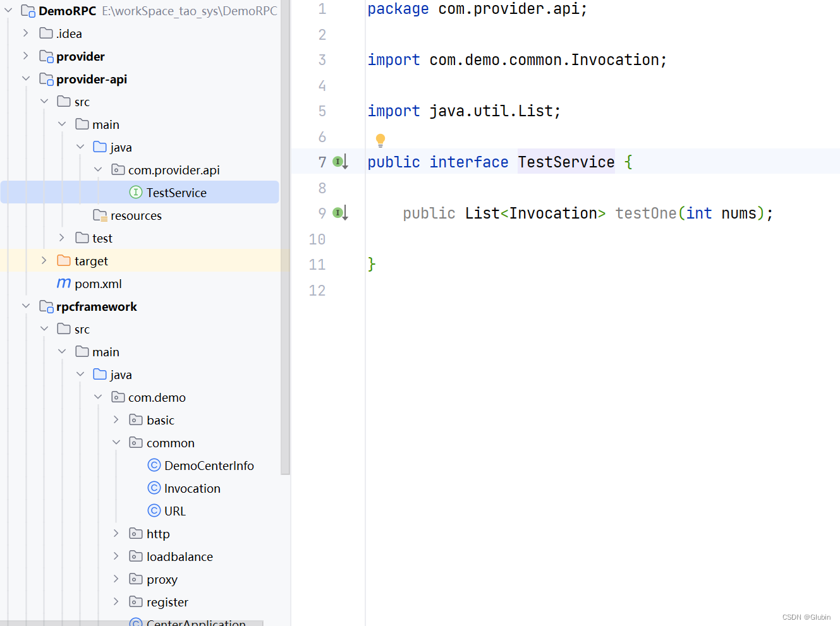
Task: Click TestService identifier in the editor
Action: coord(566,162)
